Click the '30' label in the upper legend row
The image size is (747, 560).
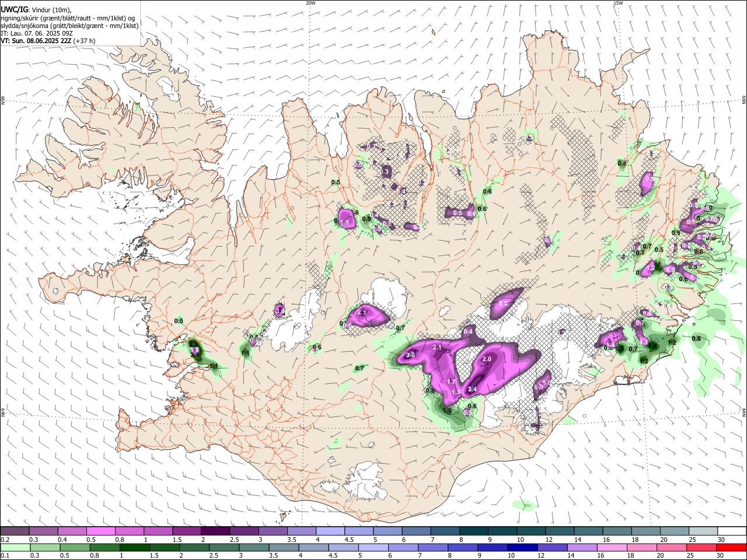pyautogui.click(x=721, y=540)
